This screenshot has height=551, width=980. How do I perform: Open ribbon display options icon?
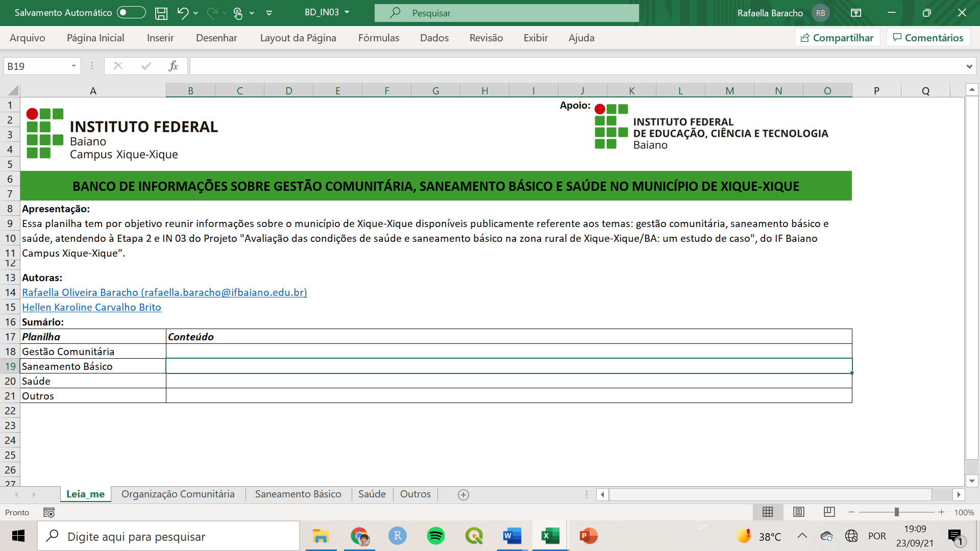click(856, 13)
